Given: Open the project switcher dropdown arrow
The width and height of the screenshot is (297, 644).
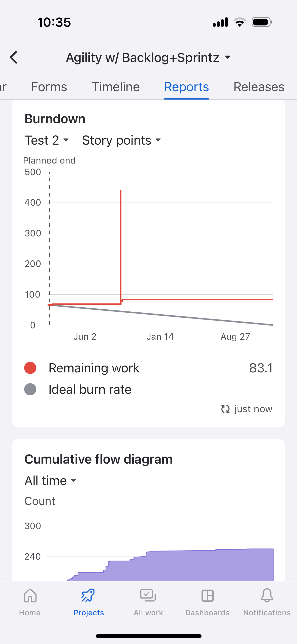Looking at the screenshot, I should (227, 57).
